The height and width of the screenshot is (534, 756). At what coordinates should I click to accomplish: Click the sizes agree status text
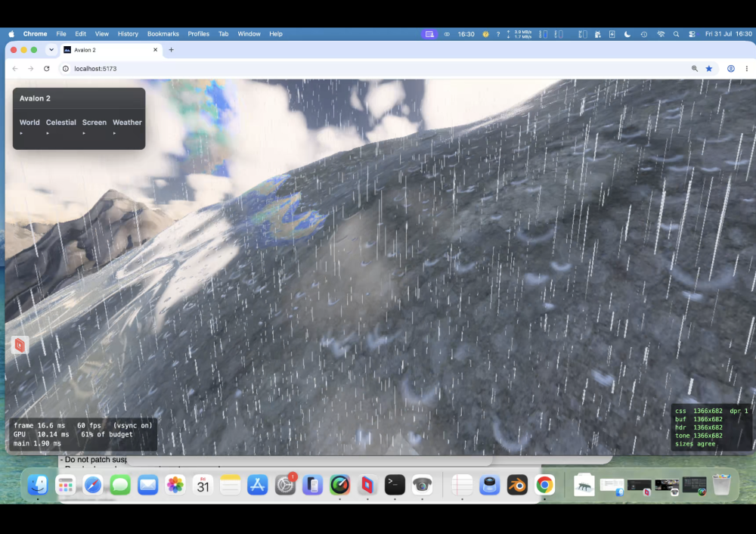point(695,444)
